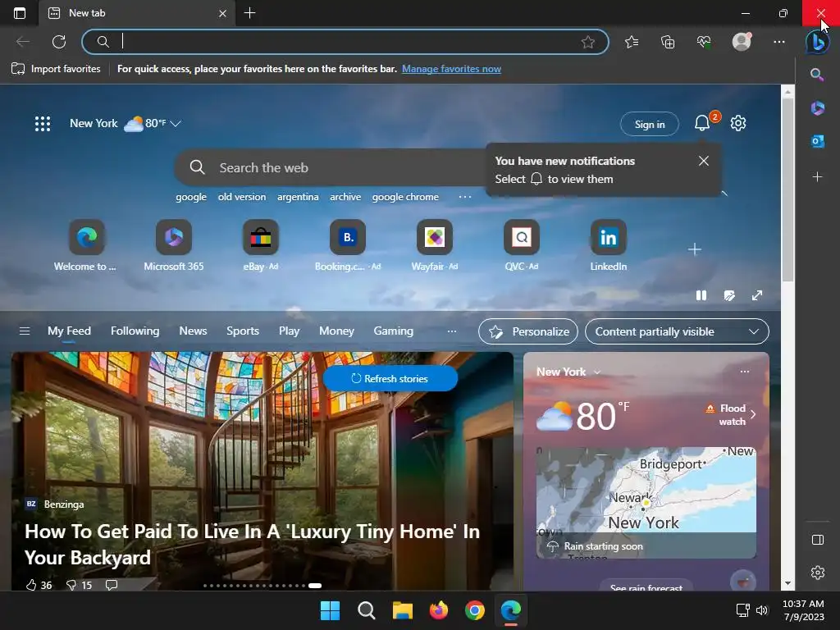840x630 pixels.
Task: Expand weather card New York chevron
Action: [597, 372]
